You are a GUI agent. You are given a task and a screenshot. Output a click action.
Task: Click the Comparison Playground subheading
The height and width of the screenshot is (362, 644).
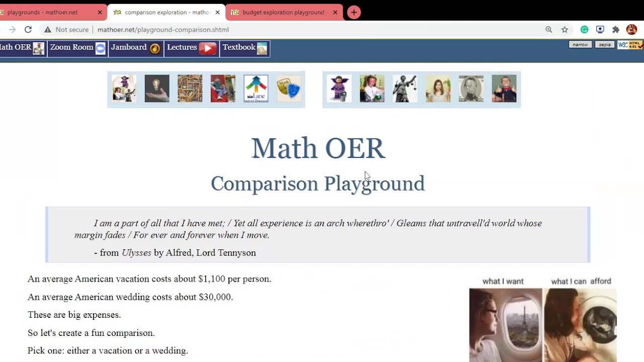click(318, 184)
